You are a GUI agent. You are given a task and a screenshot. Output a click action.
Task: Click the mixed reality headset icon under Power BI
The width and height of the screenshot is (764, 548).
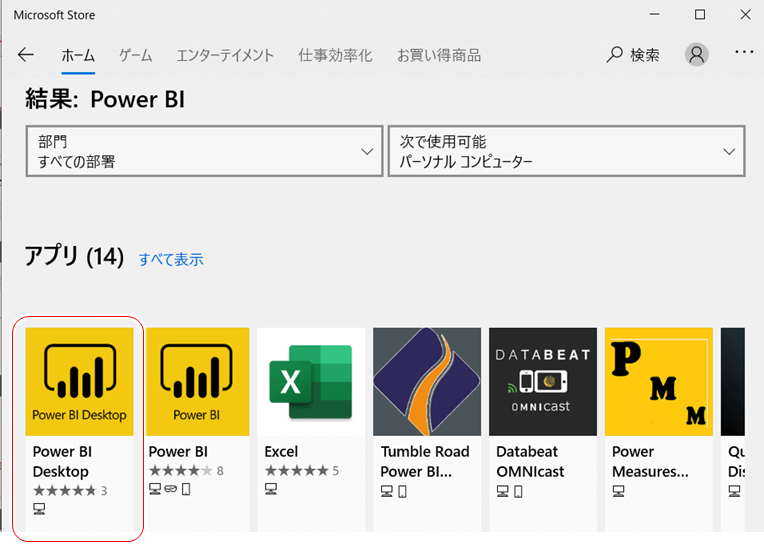click(x=171, y=489)
